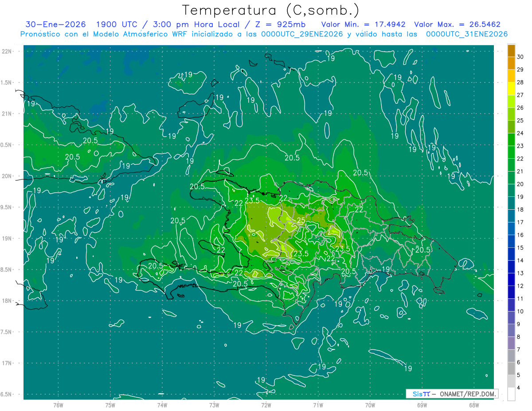Click the 'ONAMET/REP.DOM.' credit label
This screenshot has width=532, height=411.
click(468, 394)
